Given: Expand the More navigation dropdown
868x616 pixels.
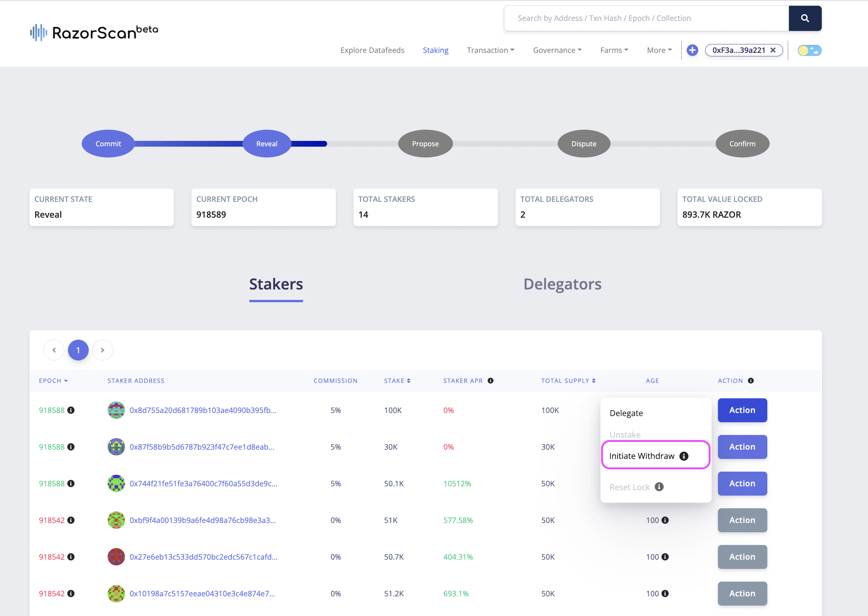Looking at the screenshot, I should tap(659, 50).
